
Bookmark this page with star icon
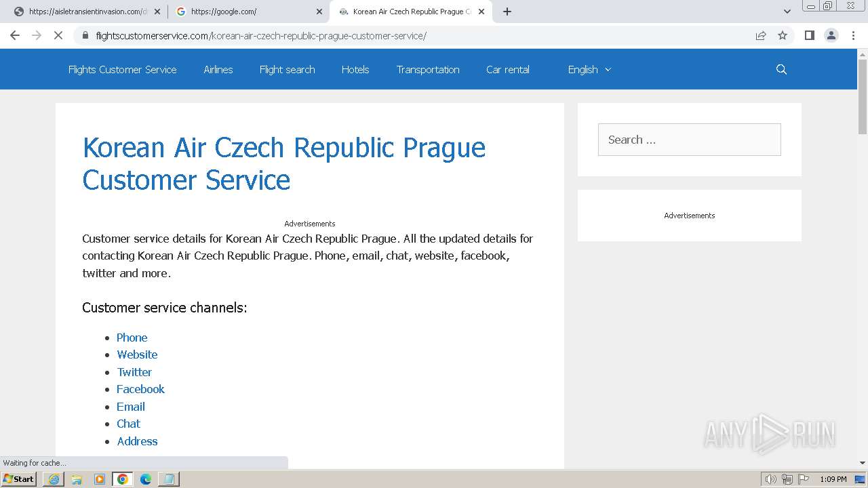[x=783, y=35]
